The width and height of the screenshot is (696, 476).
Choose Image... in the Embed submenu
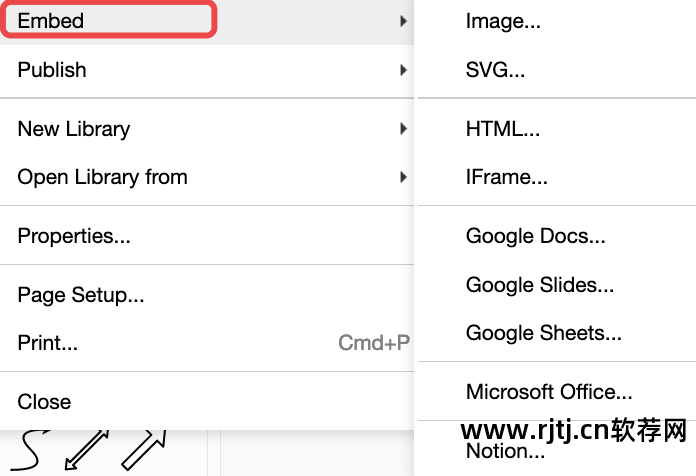[503, 22]
